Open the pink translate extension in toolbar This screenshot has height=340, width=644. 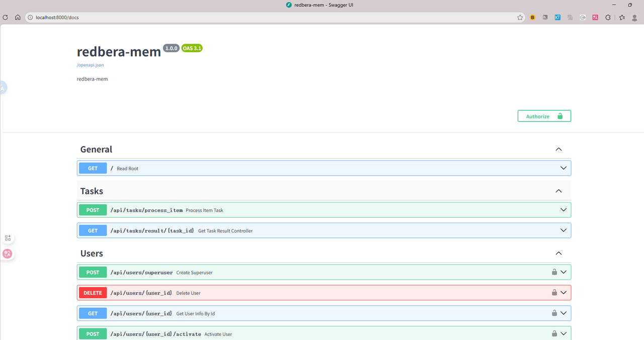(595, 17)
